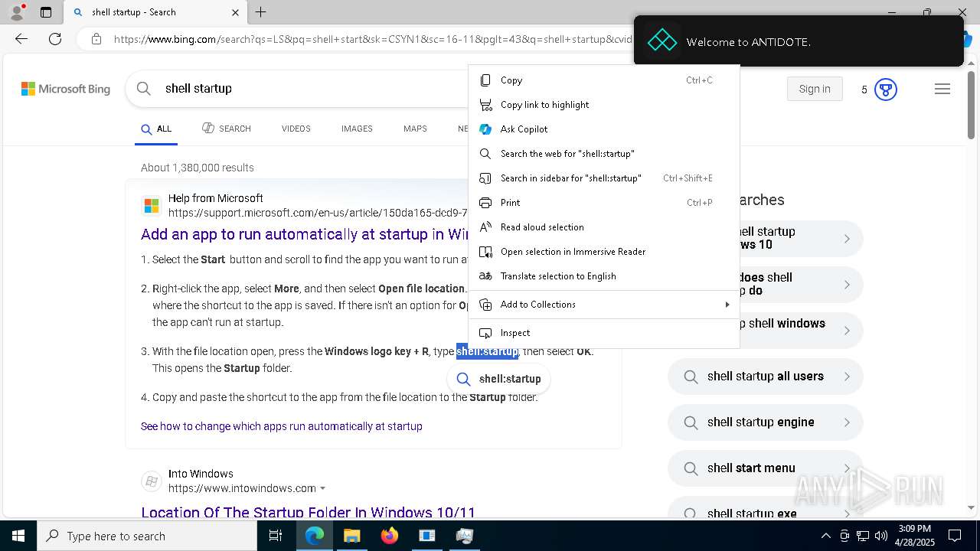Open Task View on the taskbar

(276, 536)
